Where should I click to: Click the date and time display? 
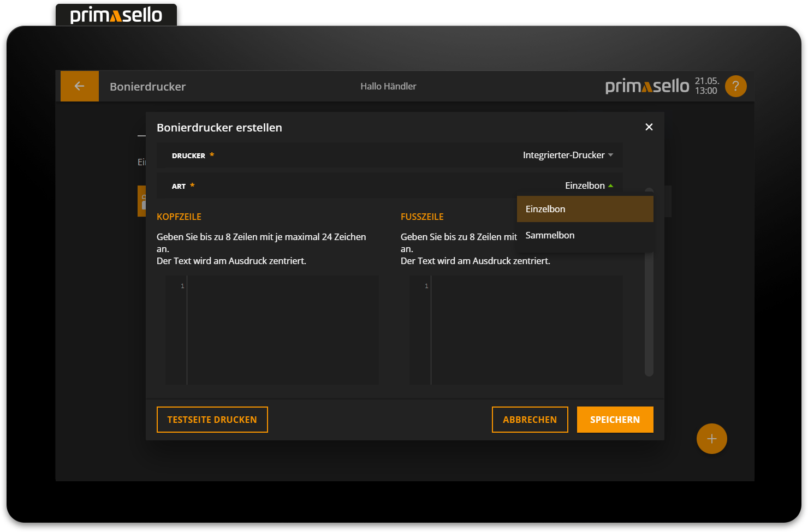pyautogui.click(x=706, y=86)
